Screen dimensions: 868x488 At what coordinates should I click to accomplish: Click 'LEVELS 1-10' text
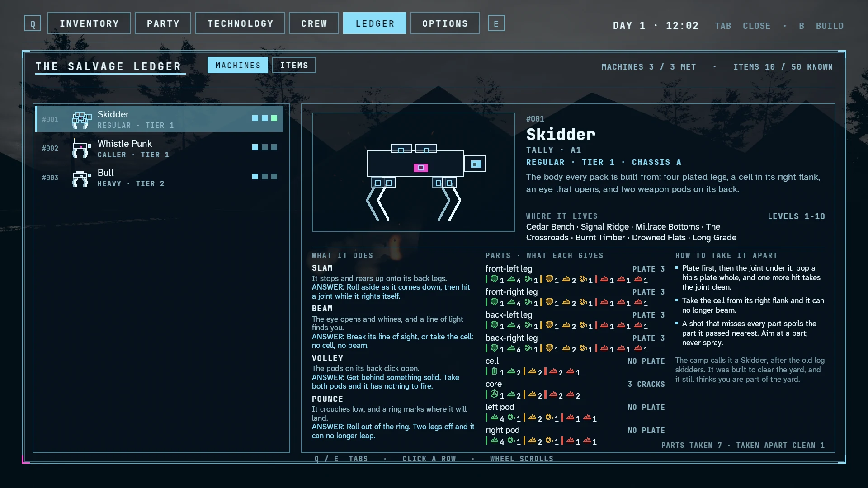coord(796,216)
